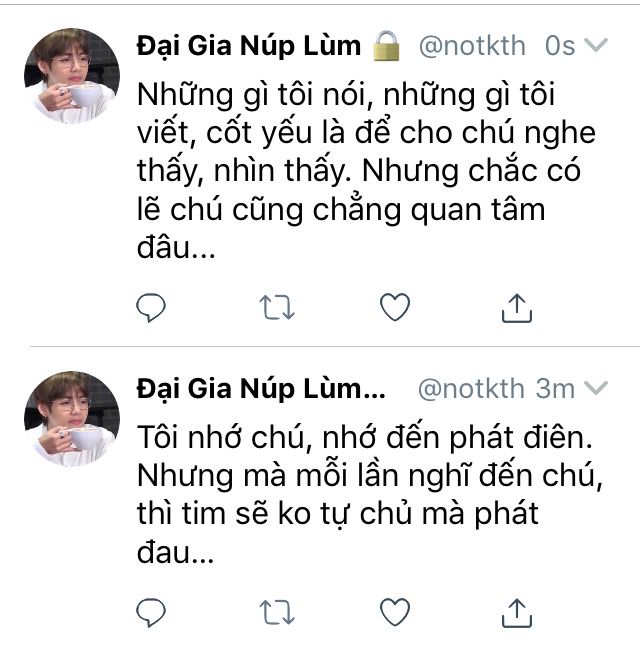This screenshot has width=640, height=650.
Task: Reply to the 3m tweet
Action: 151,612
